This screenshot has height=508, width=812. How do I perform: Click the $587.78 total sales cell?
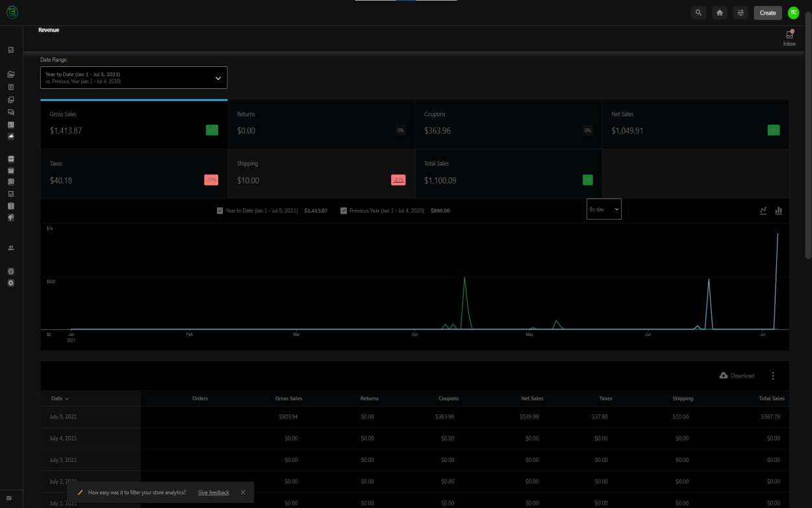tap(770, 416)
